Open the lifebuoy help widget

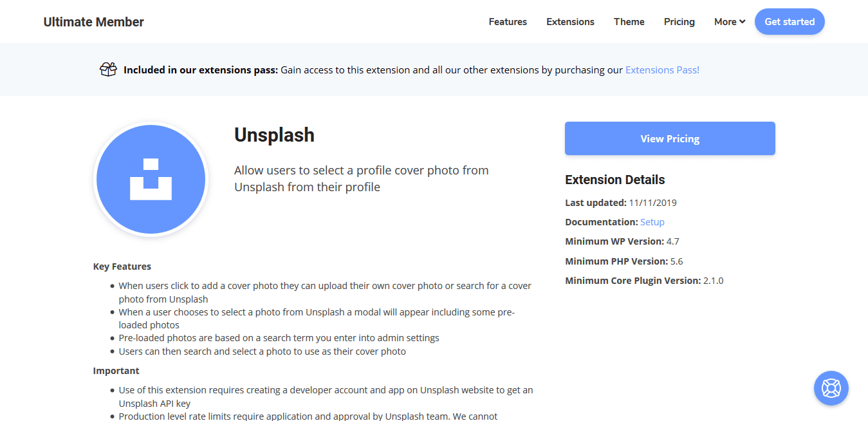831,388
